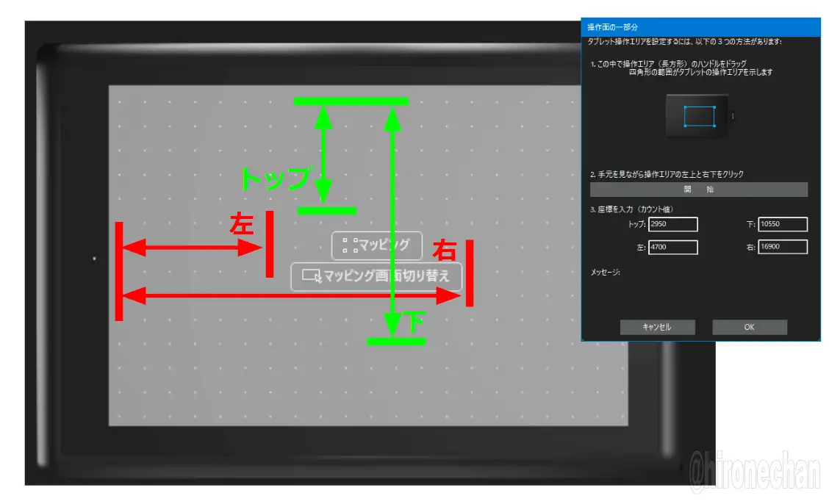Click the red 右 annotation label
The width and height of the screenshot is (829, 504).
pos(445,250)
